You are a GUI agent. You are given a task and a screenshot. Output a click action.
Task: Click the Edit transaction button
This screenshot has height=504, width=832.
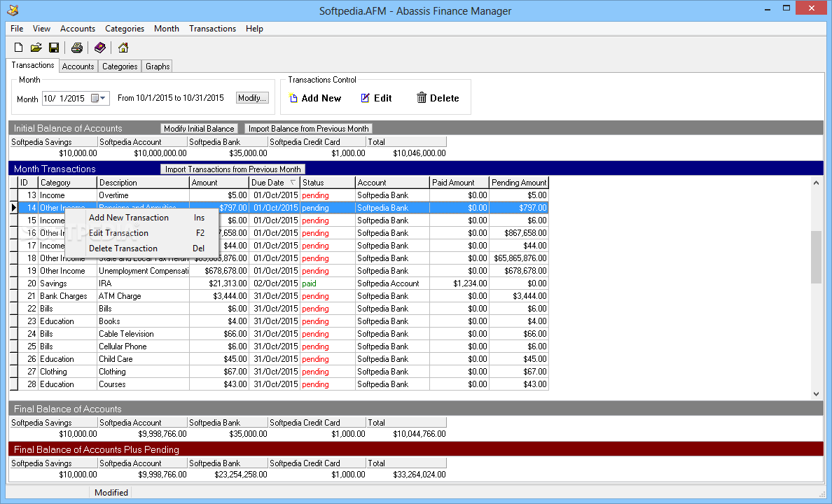tap(376, 98)
